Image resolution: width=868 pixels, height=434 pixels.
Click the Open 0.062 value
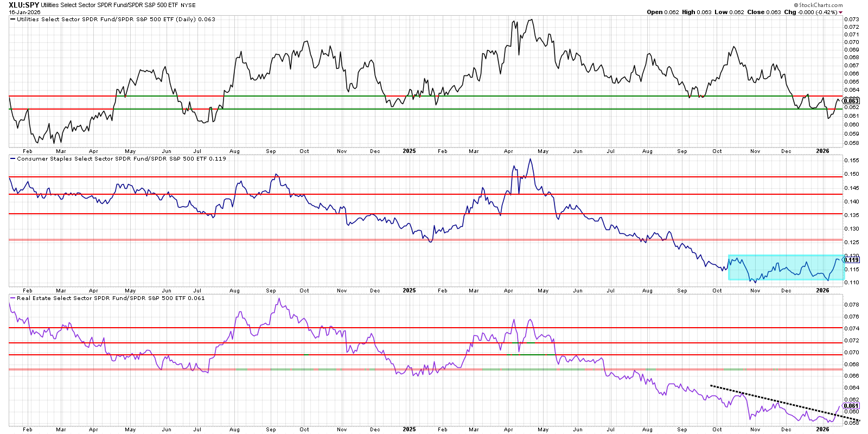tap(663, 12)
